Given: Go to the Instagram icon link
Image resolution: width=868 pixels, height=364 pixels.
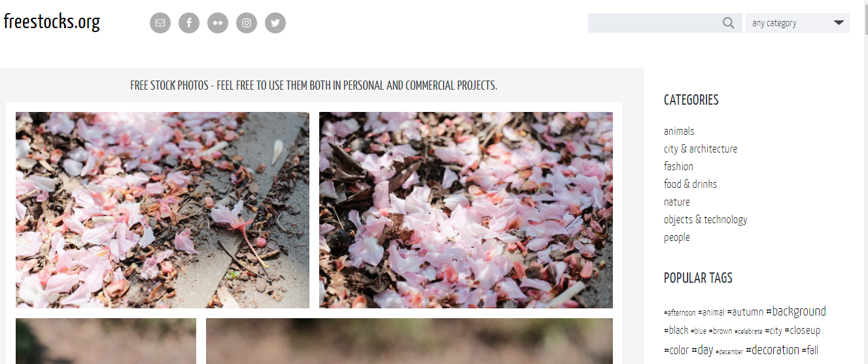Looking at the screenshot, I should tap(247, 23).
